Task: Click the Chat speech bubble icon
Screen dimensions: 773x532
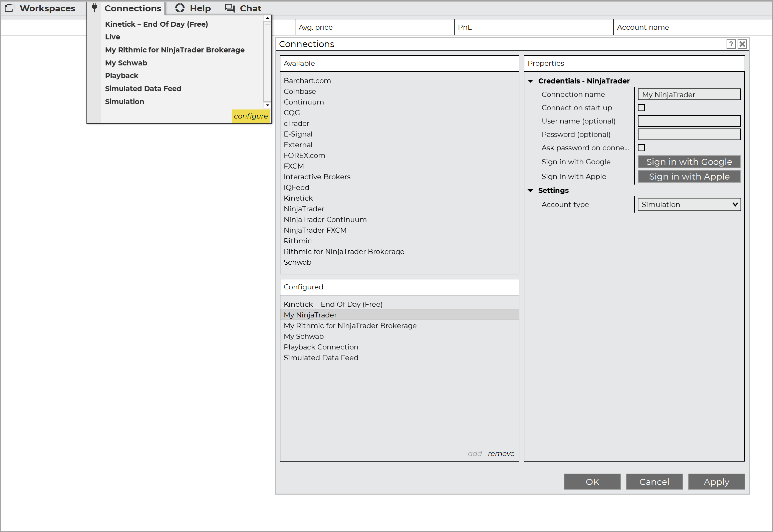Action: click(x=230, y=7)
